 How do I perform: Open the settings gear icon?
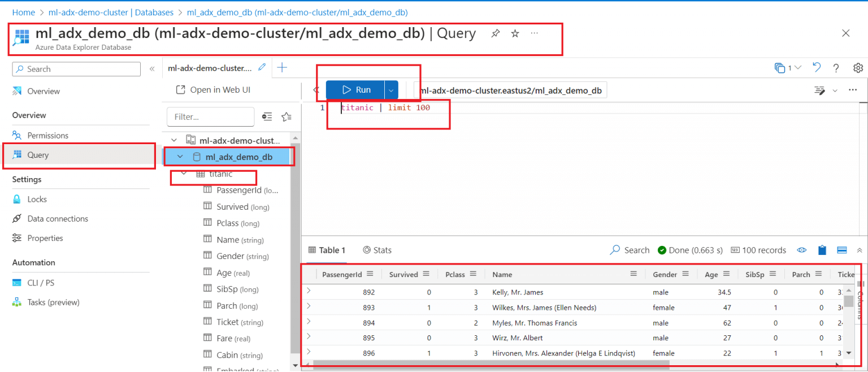tap(858, 68)
